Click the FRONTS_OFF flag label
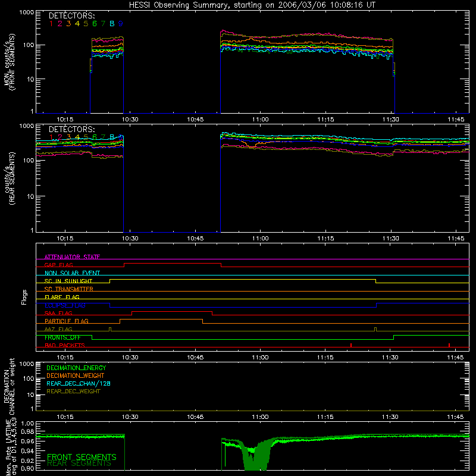 [x=62, y=337]
